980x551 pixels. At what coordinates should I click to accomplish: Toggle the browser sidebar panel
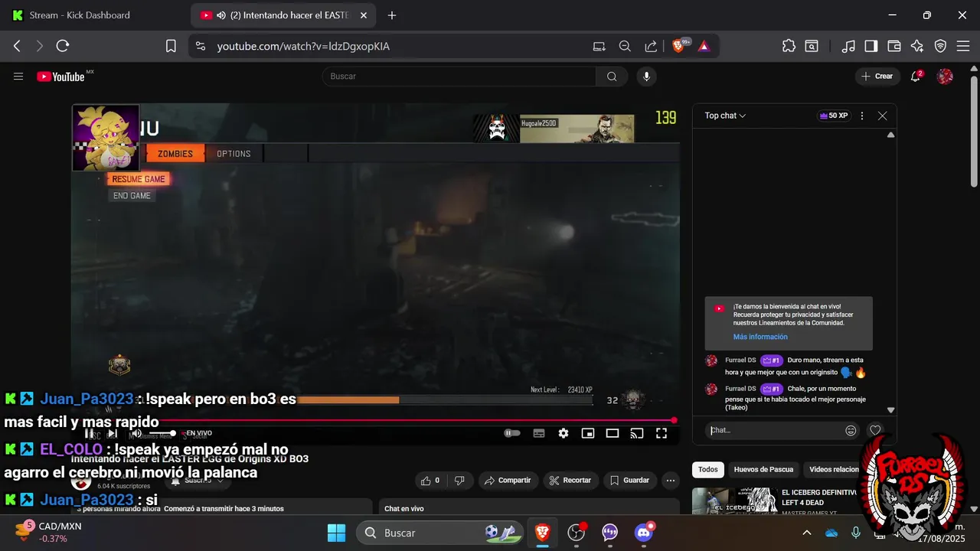(871, 46)
